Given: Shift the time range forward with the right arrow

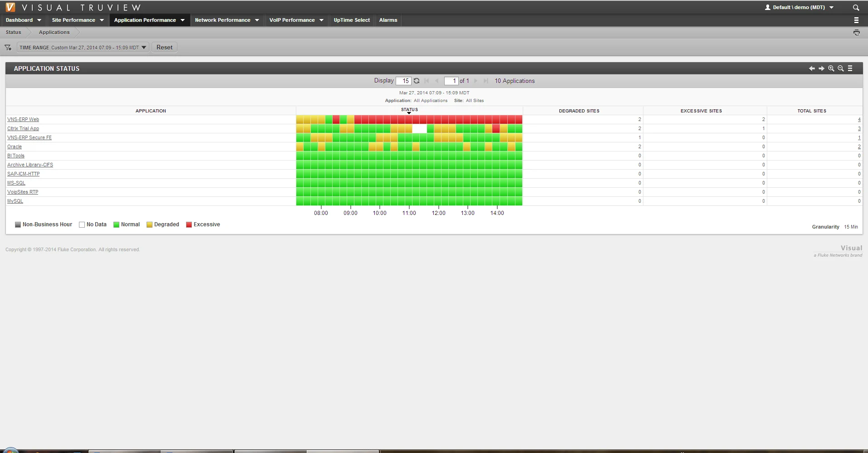Looking at the screenshot, I should [x=821, y=68].
